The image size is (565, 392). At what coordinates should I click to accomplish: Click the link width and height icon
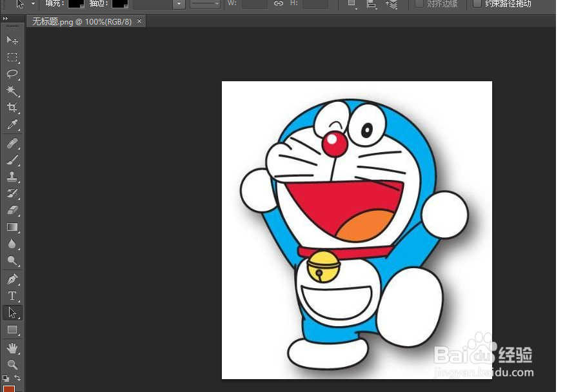point(278,4)
